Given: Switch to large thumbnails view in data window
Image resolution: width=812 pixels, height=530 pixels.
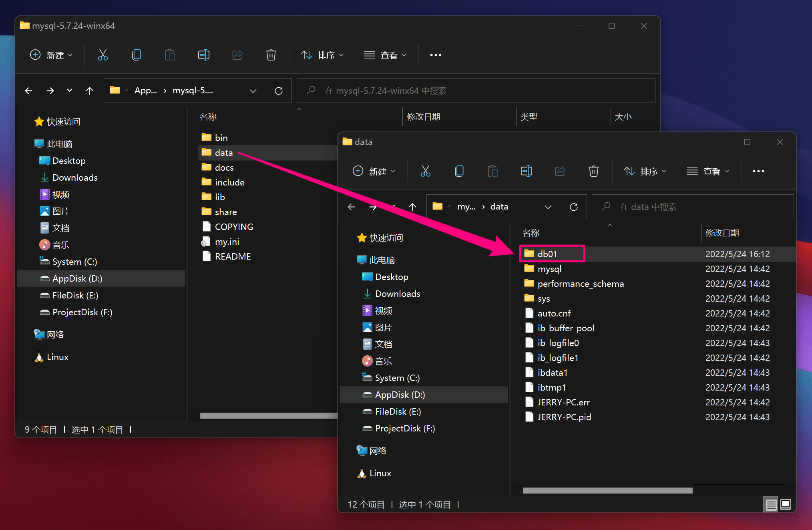Looking at the screenshot, I should point(786,504).
